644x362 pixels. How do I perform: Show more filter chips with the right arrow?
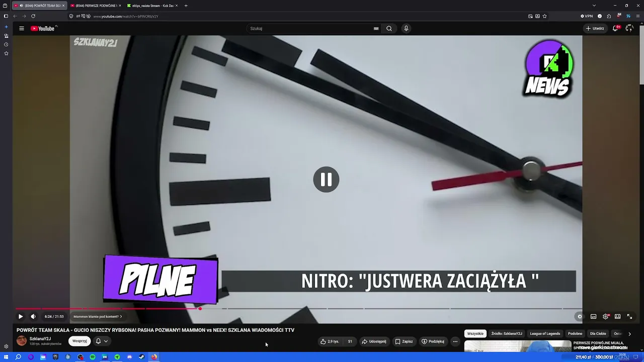point(629,334)
